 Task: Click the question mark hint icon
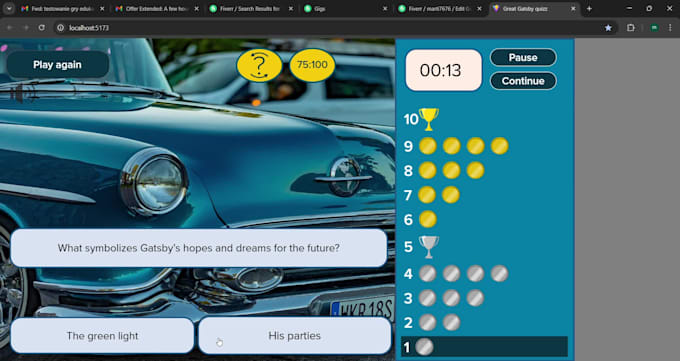[259, 65]
